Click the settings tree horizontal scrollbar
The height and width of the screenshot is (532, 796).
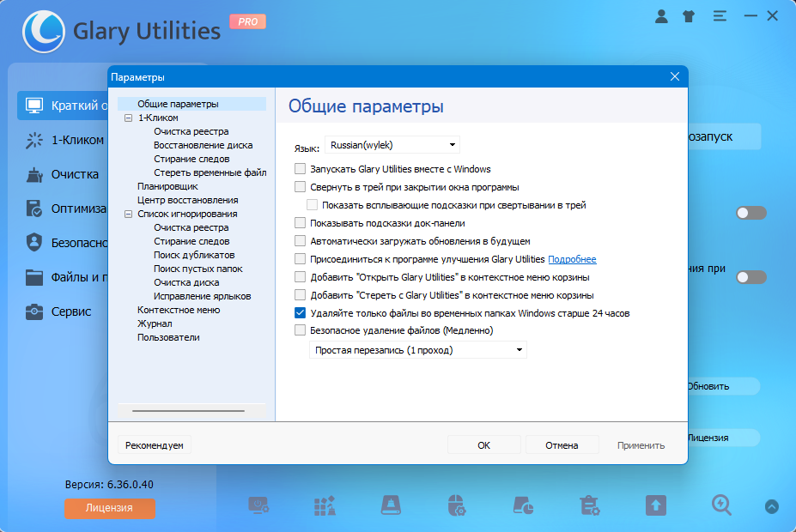pyautogui.click(x=188, y=410)
